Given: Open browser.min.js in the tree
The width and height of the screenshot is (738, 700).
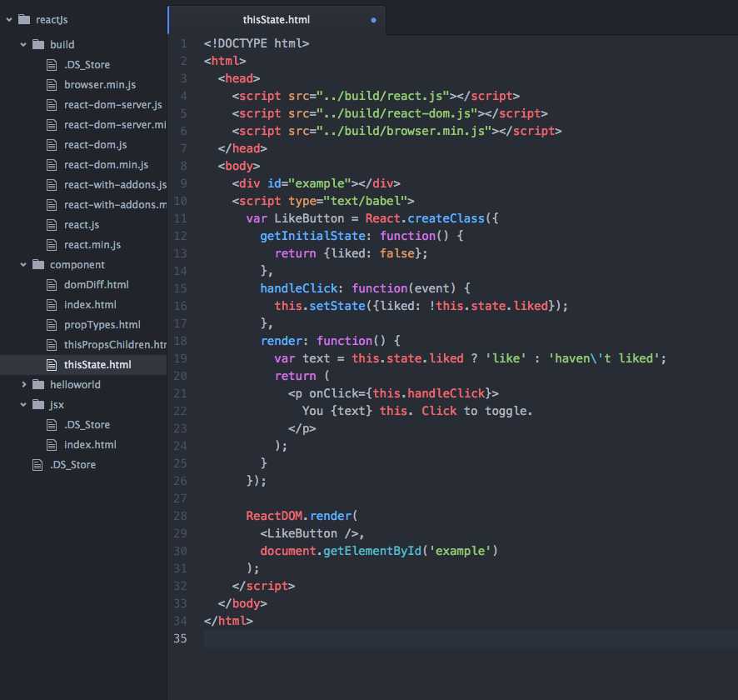Looking at the screenshot, I should click(x=100, y=85).
